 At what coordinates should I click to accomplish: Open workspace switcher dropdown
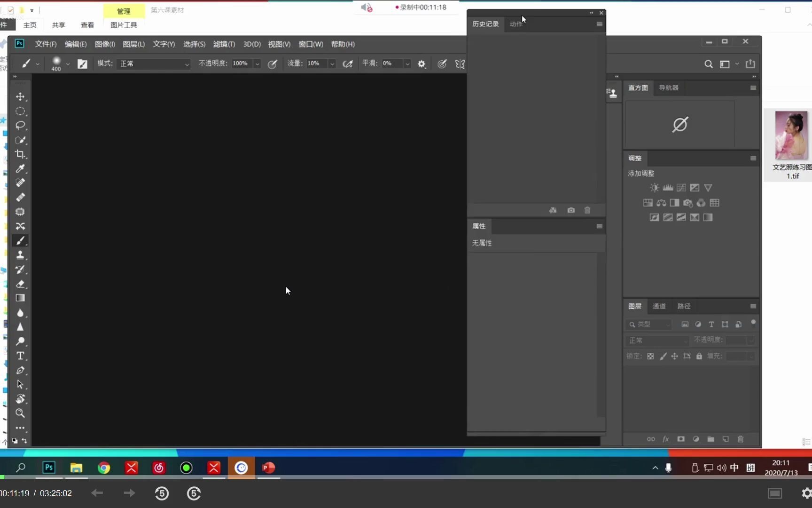728,64
